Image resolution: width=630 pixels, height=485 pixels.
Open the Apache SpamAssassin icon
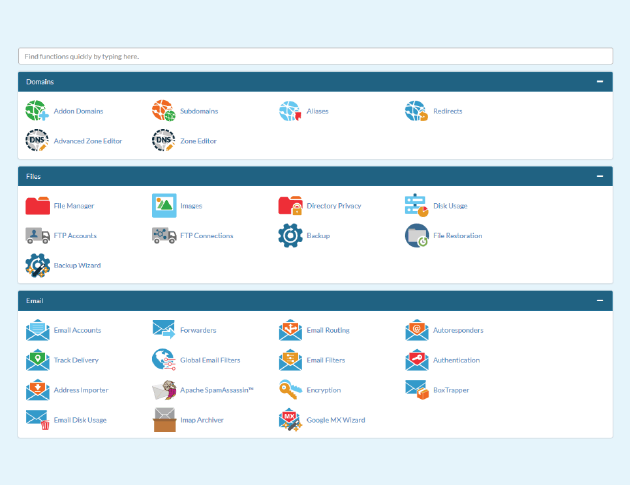pyautogui.click(x=163, y=390)
